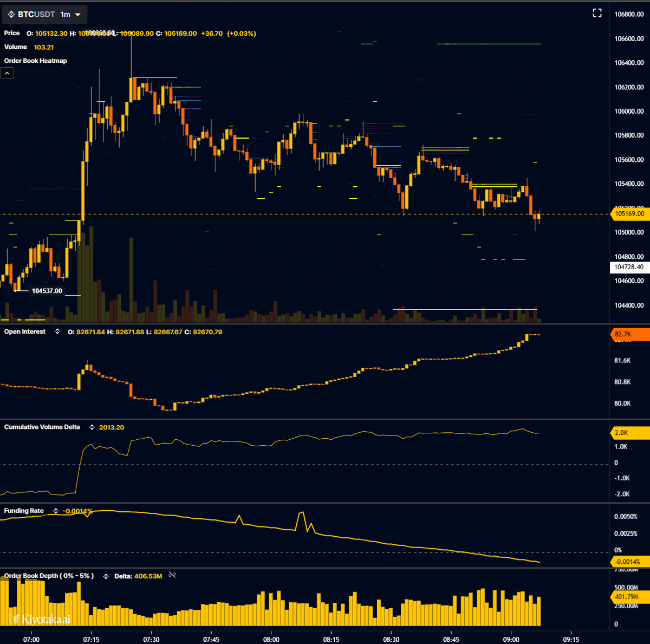The image size is (650, 644).
Task: Click the exchange icon beside Order Book Depth
Action: [106, 576]
